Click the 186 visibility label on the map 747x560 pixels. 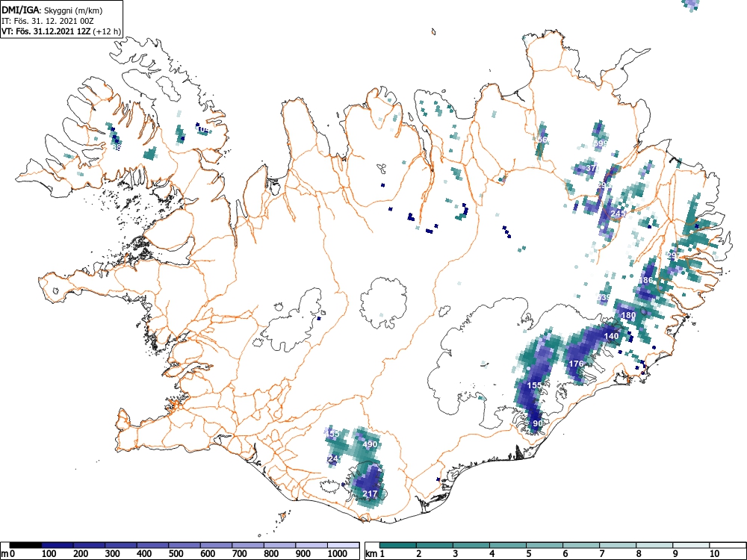645,280
